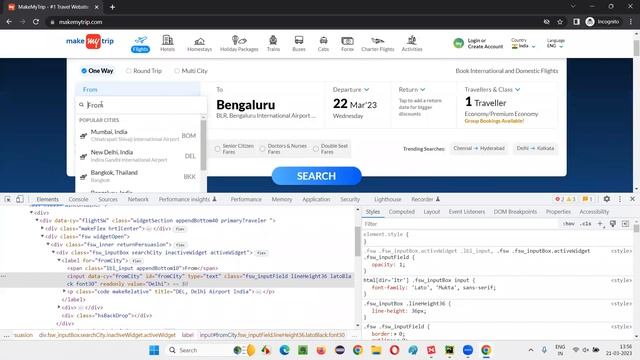Collapse the div class="fsw widgetOpen" node
This screenshot has width=640, height=360.
(x=42, y=236)
